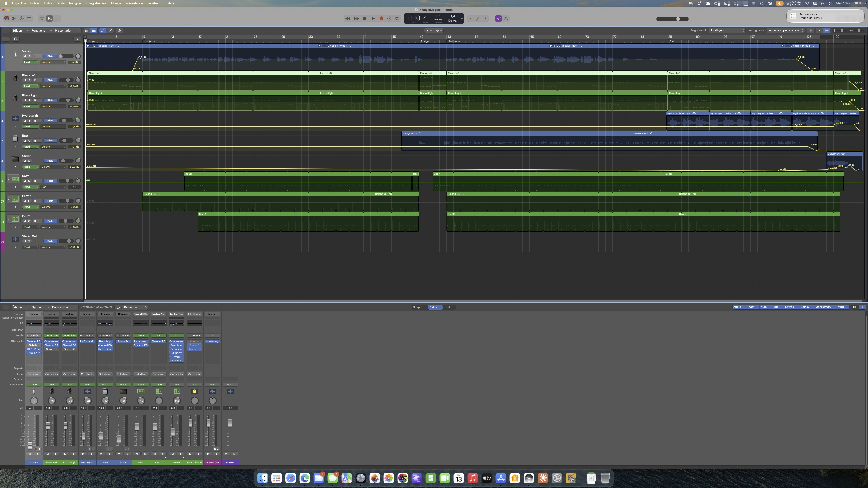868x488 pixels.
Task: Open the Editors pencil button
Action: coord(57,19)
